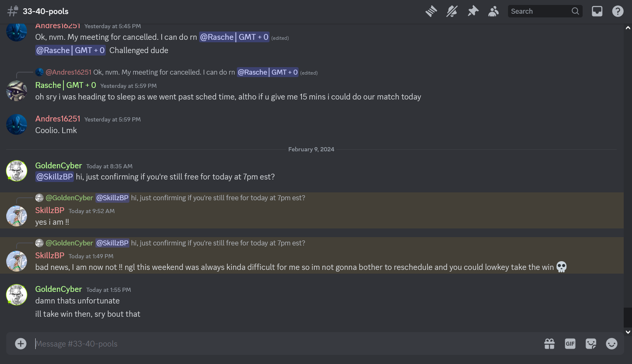Open the Threads panel icon
Viewport: 632px width, 364px height.
[x=431, y=11]
